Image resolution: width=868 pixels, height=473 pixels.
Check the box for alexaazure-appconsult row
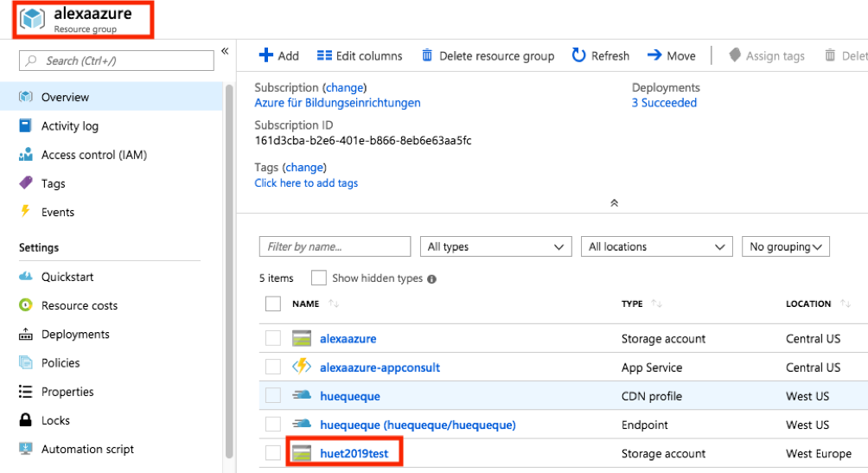(273, 367)
